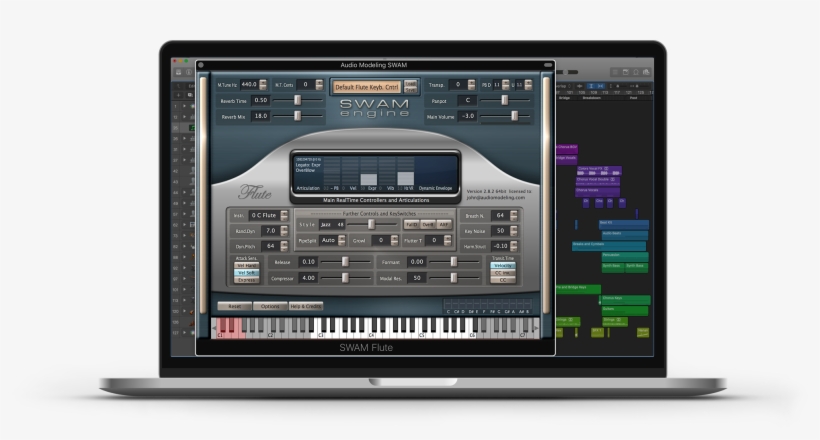This screenshot has height=440, width=820.
Task: Adjust the Breath N. stepper arrows
Action: click(x=514, y=216)
